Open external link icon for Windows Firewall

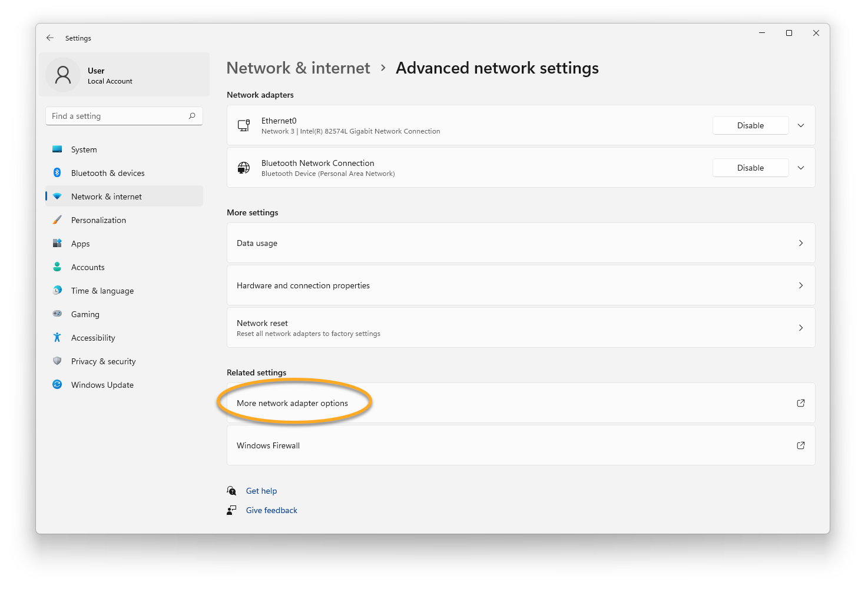coord(800,445)
